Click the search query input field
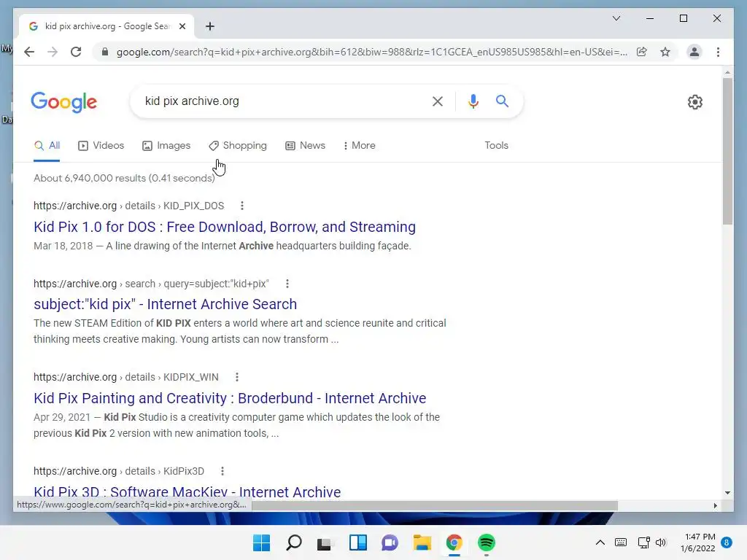This screenshot has width=747, height=560. tap(284, 101)
